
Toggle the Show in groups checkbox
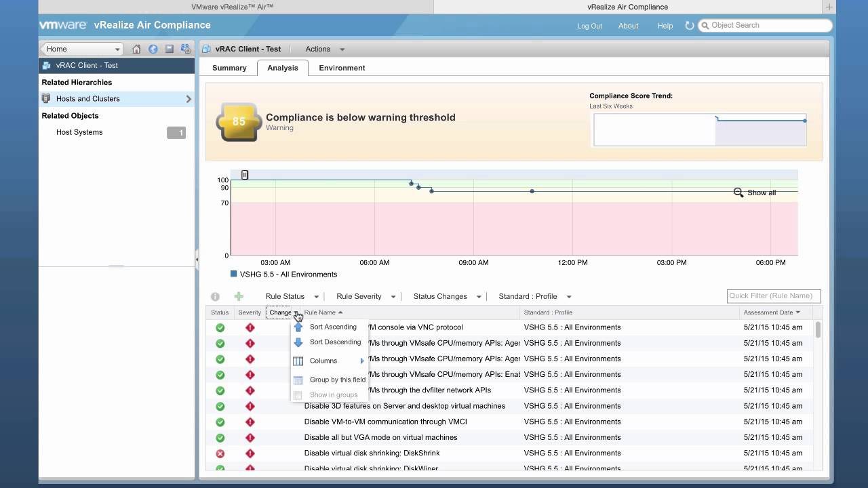point(298,394)
